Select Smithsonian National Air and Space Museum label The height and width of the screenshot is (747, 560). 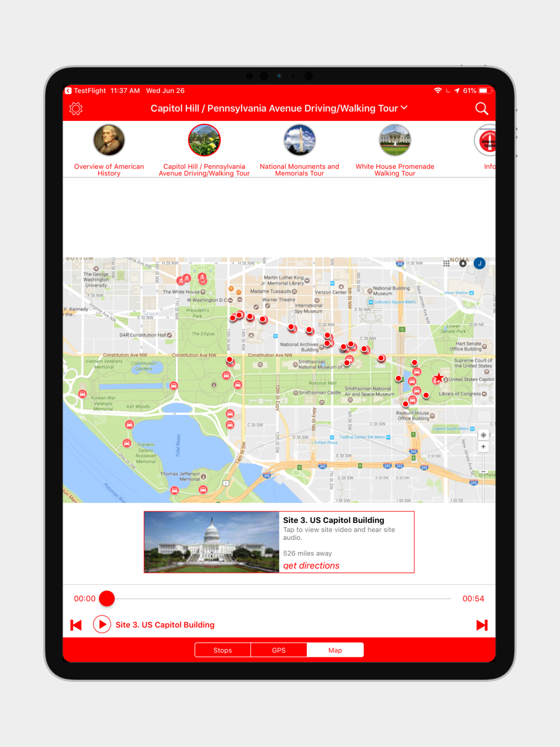tap(369, 391)
